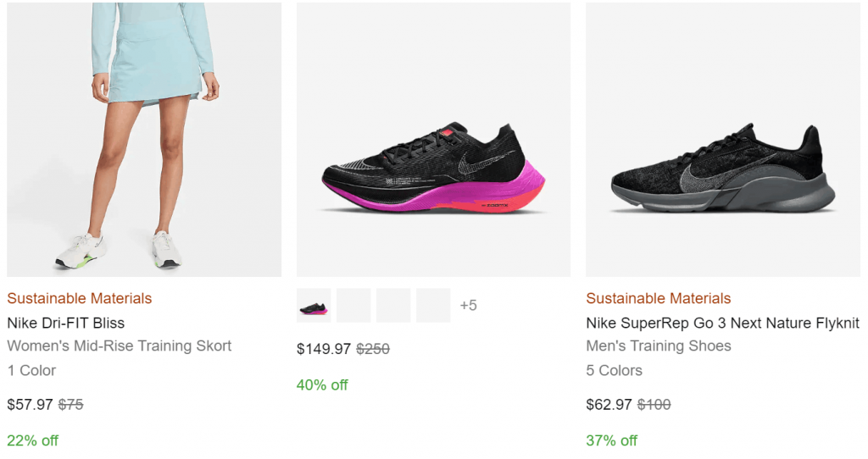Screen dimensions: 868x459
Task: Click the Nike Dri-FIT Bliss title
Action: (x=65, y=323)
